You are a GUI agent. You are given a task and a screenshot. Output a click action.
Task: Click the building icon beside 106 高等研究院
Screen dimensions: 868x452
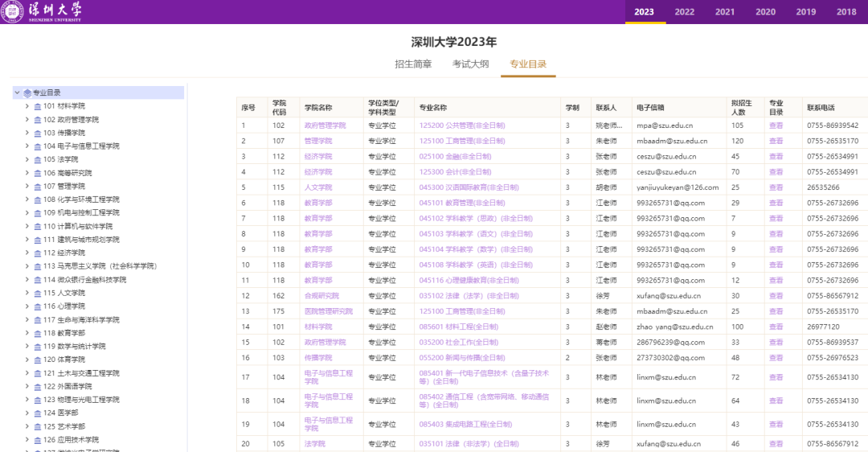(x=38, y=174)
